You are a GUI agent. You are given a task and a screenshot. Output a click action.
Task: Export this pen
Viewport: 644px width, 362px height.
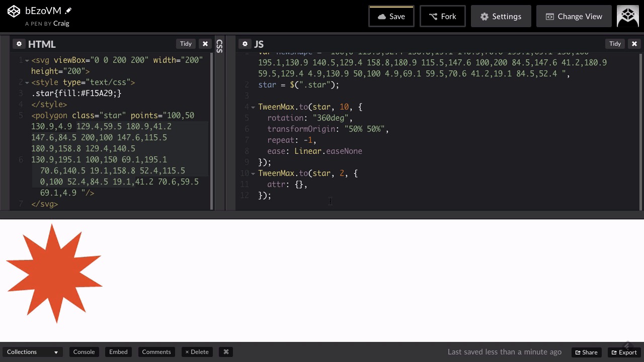click(x=624, y=352)
